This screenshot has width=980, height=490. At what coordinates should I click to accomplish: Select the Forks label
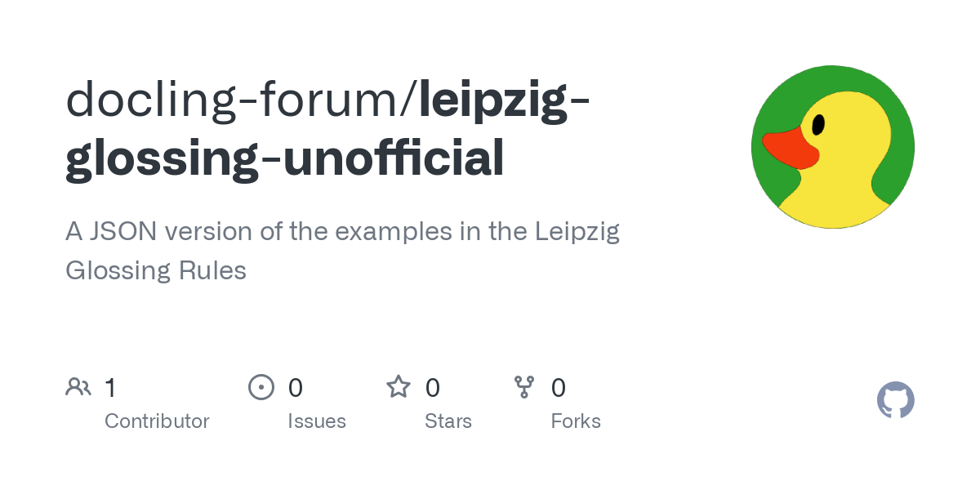pyautogui.click(x=576, y=421)
